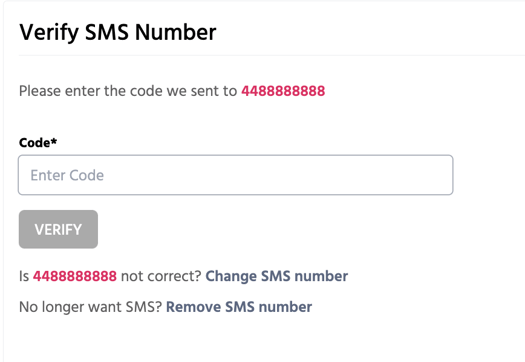Click the 'No longer want SMS?' text
The image size is (525, 362).
(x=90, y=307)
